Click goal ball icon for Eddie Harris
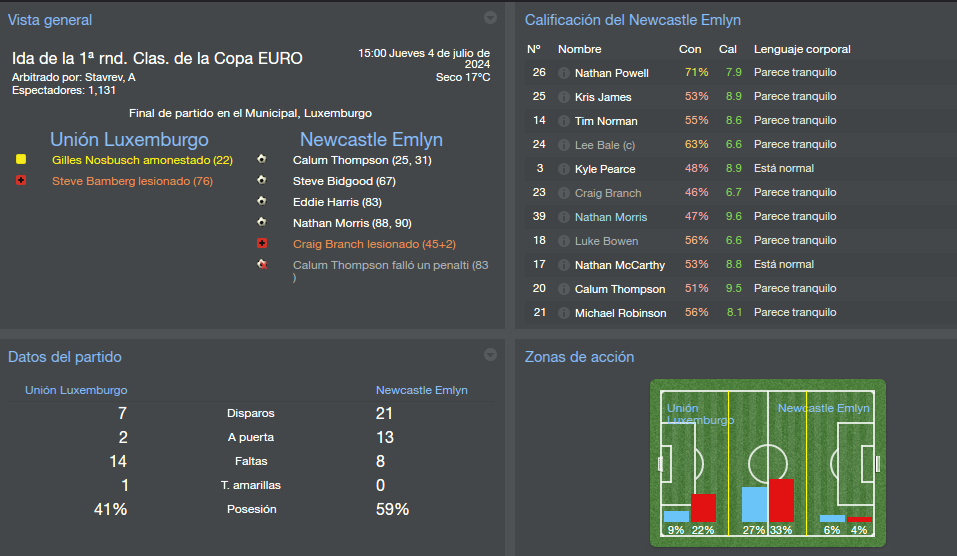This screenshot has width=957, height=556. [x=262, y=201]
